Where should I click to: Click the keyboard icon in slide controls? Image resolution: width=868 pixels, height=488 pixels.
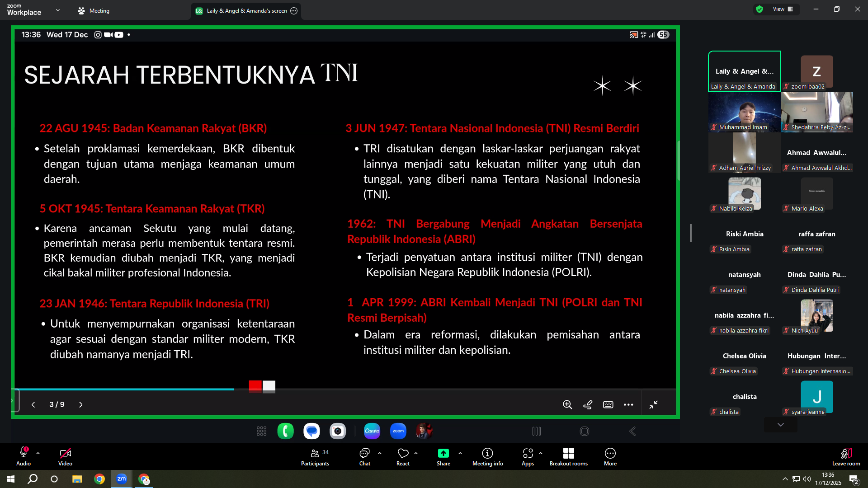click(608, 404)
